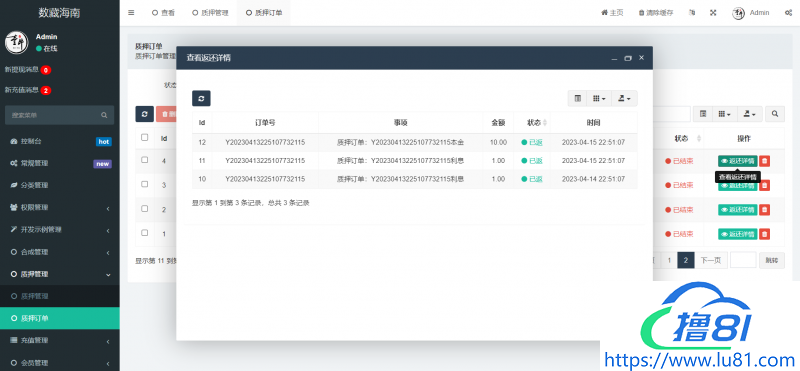This screenshot has height=371, width=800.
Task: Go to page 1 in pagination
Action: point(668,260)
